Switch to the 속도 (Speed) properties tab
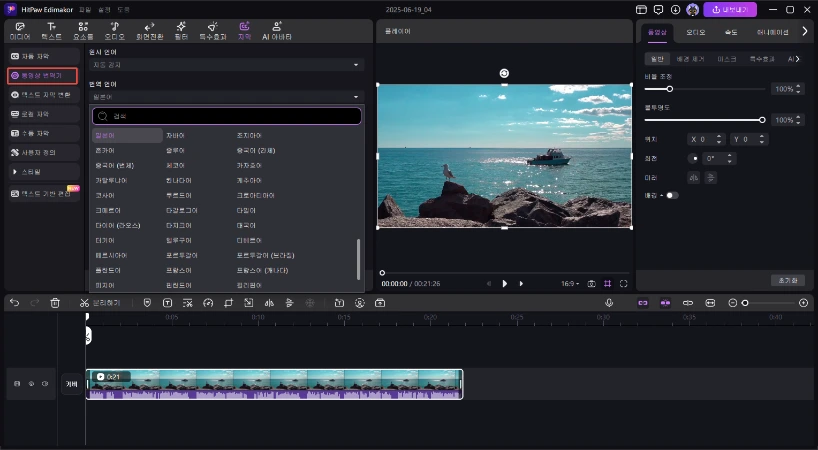This screenshot has height=450, width=818. [x=731, y=32]
